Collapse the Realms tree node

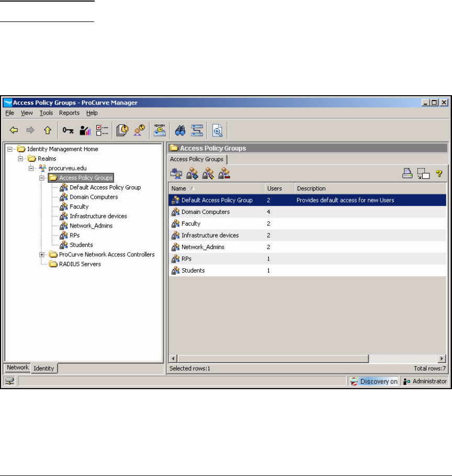click(x=20, y=158)
